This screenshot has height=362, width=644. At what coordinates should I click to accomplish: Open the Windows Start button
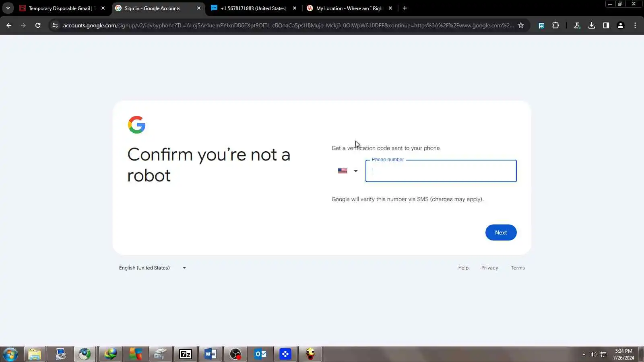[10, 354]
